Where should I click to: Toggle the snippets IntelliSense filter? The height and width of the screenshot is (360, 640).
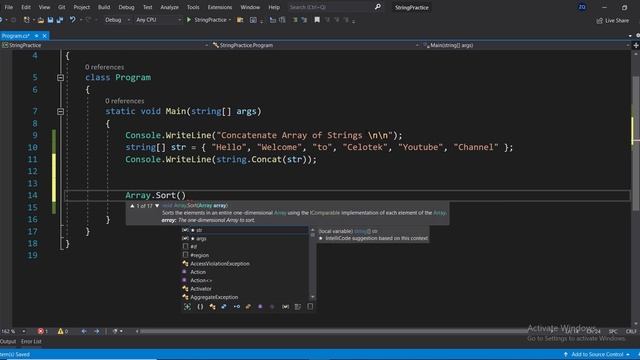pyautogui.click(x=298, y=307)
